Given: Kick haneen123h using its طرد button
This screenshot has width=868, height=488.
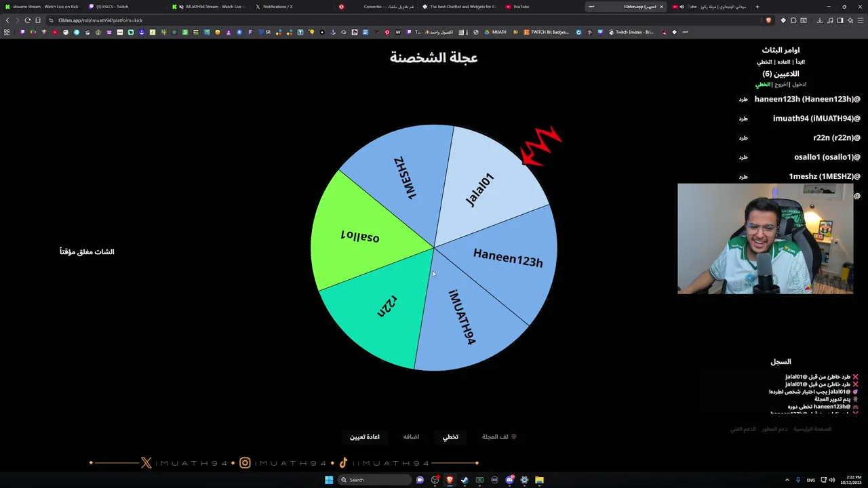Looking at the screenshot, I should (743, 99).
